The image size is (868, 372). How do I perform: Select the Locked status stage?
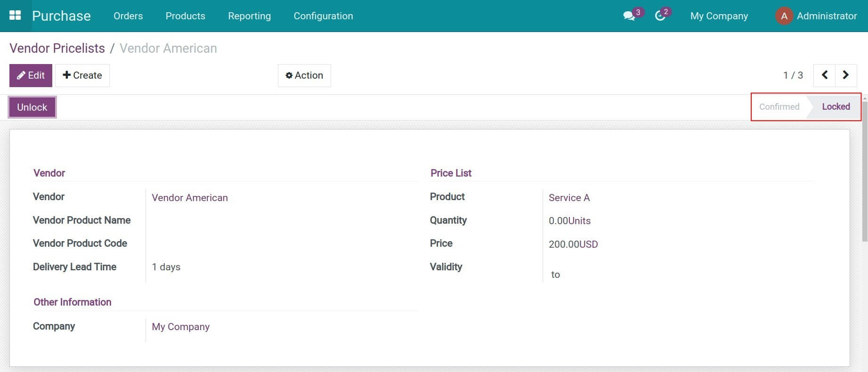(836, 107)
